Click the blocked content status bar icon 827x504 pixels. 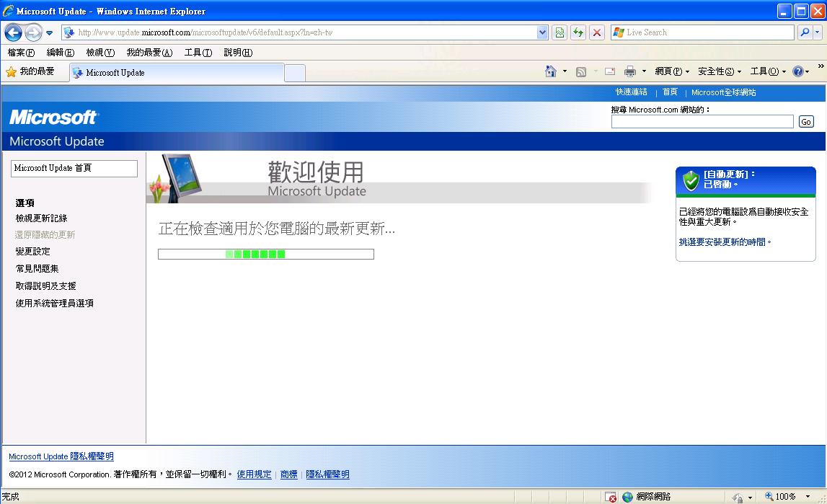click(x=610, y=497)
